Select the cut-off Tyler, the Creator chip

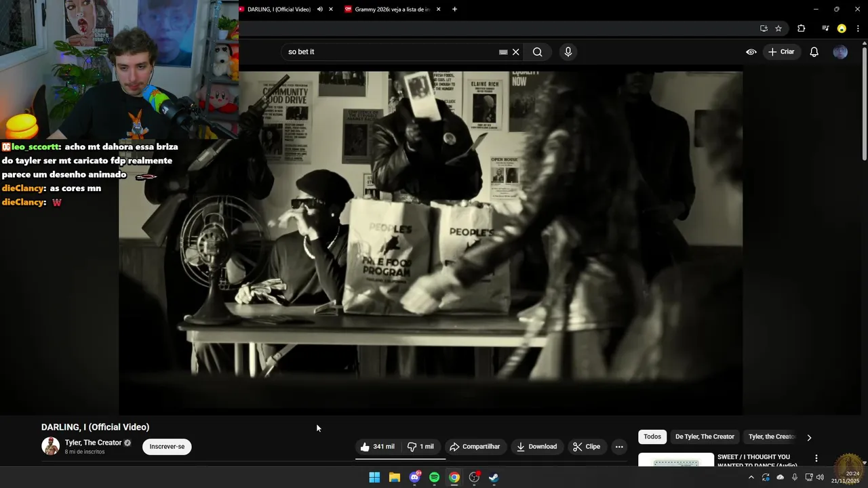pos(772,437)
